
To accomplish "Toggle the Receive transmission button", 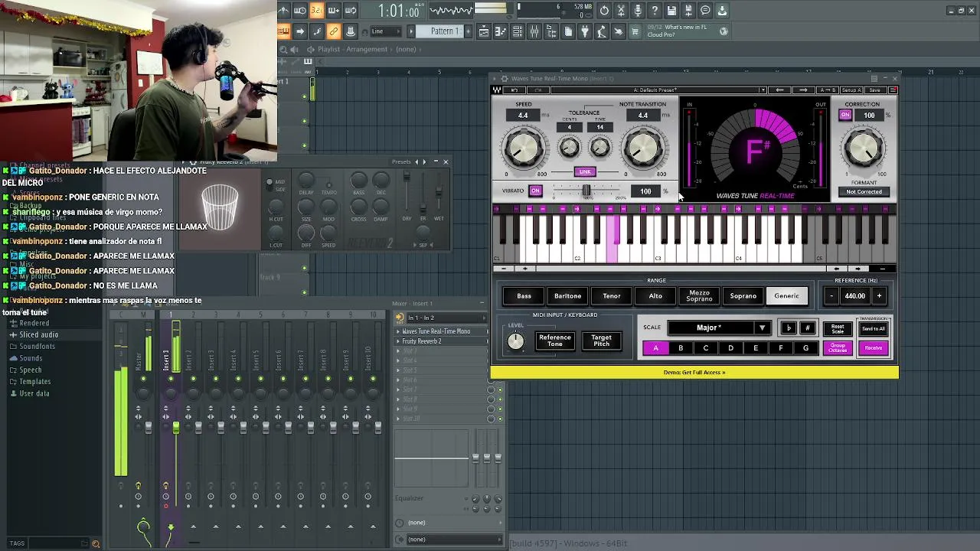I will point(874,348).
